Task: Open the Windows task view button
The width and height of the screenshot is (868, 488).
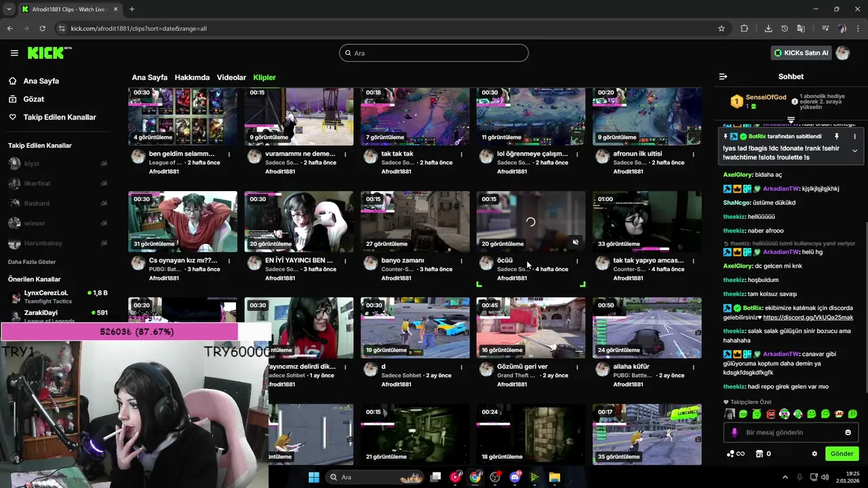Action: (435, 477)
